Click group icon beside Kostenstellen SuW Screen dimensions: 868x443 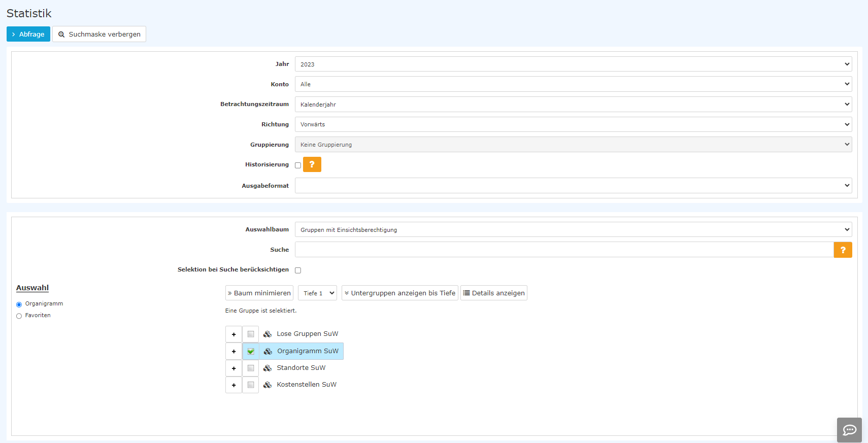coord(268,385)
